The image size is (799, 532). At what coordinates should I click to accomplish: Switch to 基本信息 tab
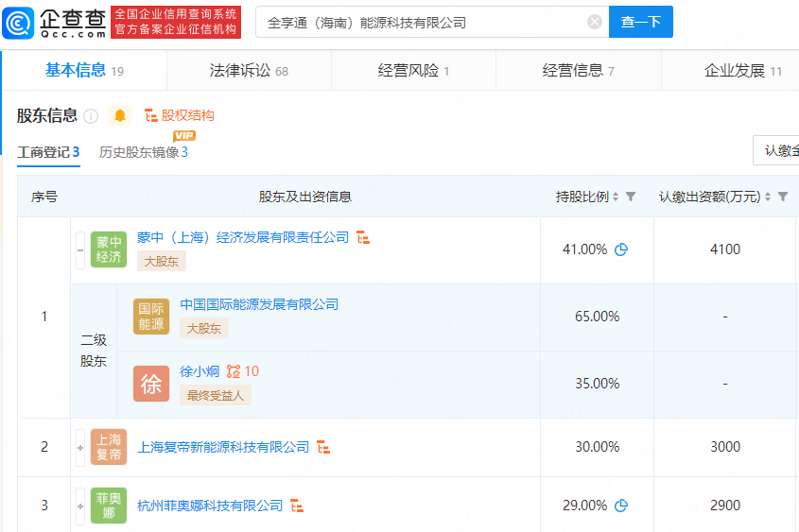[x=84, y=70]
